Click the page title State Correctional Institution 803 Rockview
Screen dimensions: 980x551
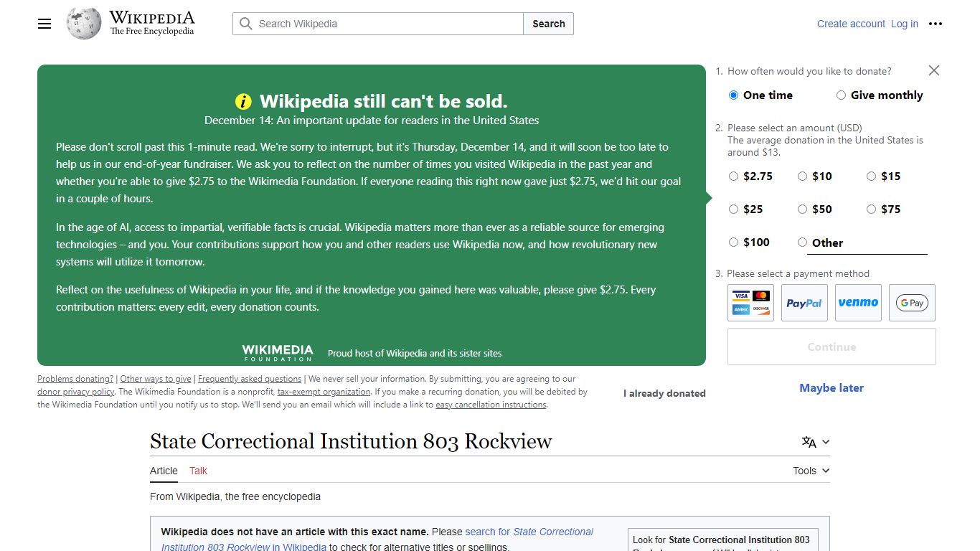[351, 441]
